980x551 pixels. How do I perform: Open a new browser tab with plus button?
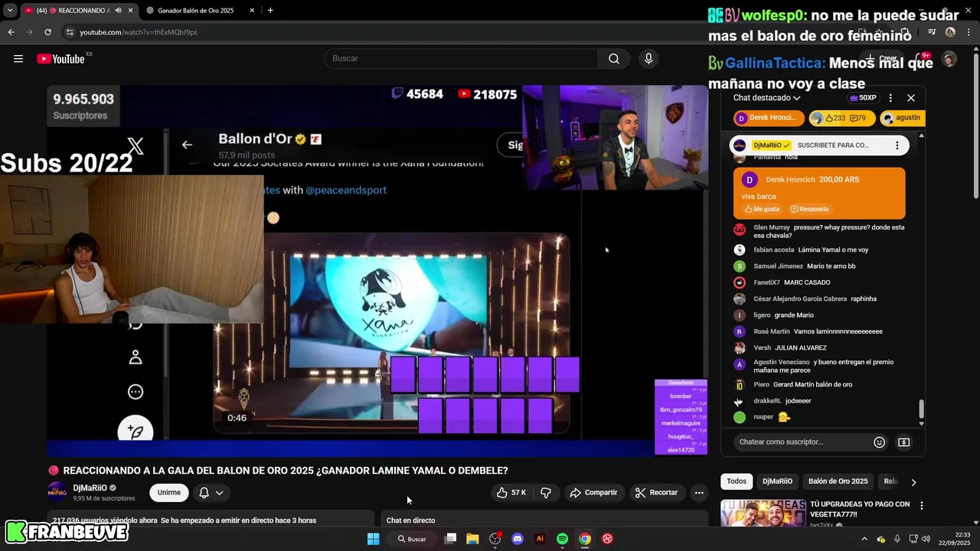coord(270,11)
